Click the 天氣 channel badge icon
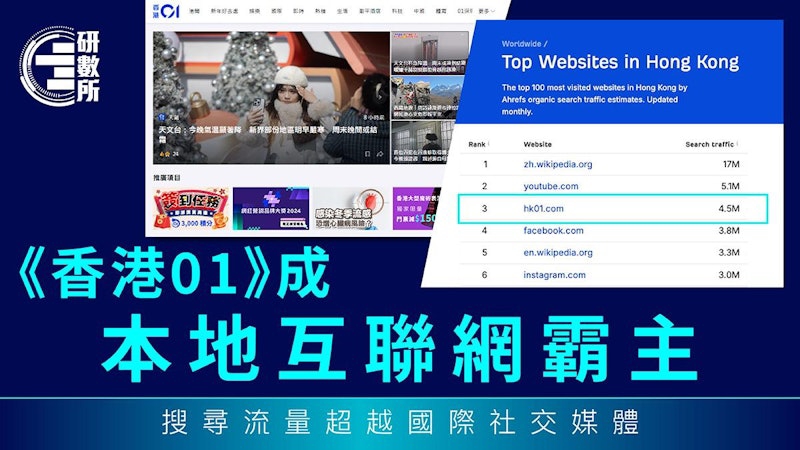The image size is (800, 450). pos(162,117)
